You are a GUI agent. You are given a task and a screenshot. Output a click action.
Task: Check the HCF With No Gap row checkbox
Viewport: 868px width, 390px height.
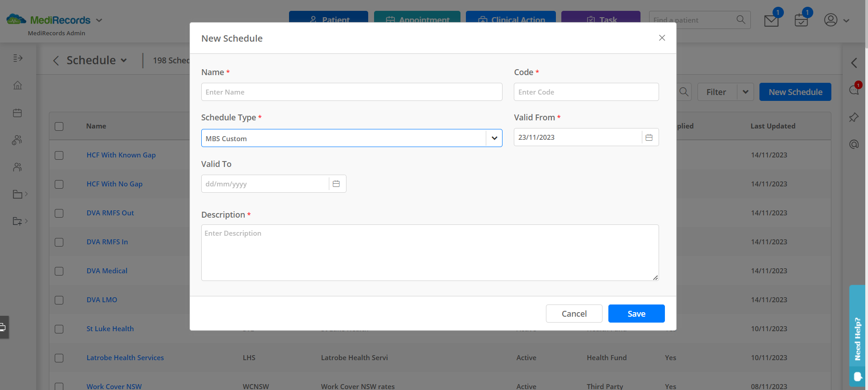[59, 184]
